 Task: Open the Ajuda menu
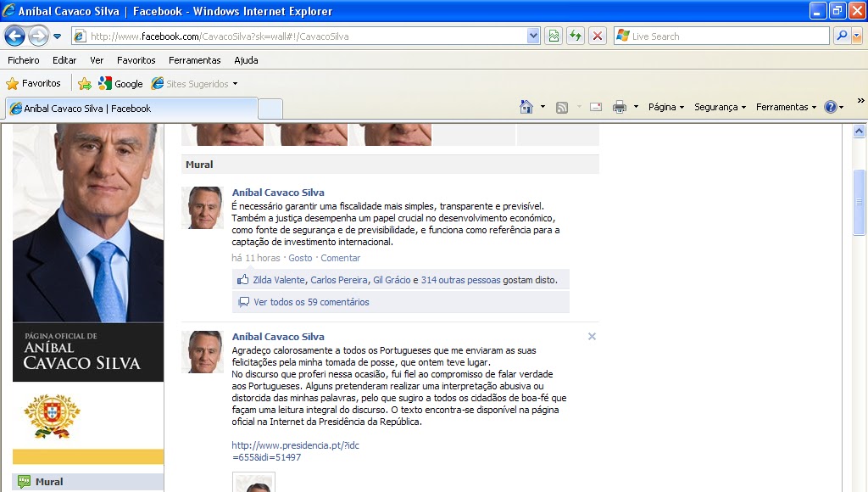click(246, 60)
